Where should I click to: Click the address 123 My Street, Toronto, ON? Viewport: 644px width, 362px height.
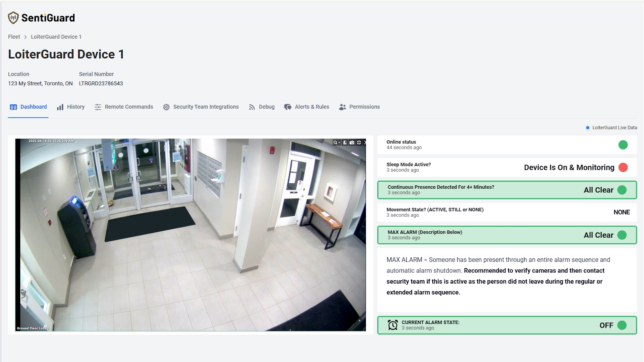(40, 83)
